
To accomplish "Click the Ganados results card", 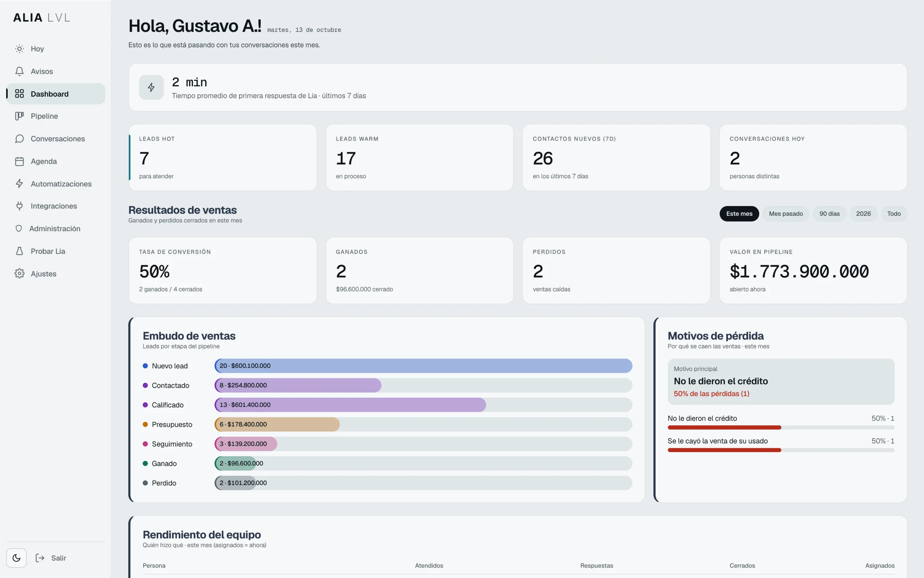I will pyautogui.click(x=419, y=271).
